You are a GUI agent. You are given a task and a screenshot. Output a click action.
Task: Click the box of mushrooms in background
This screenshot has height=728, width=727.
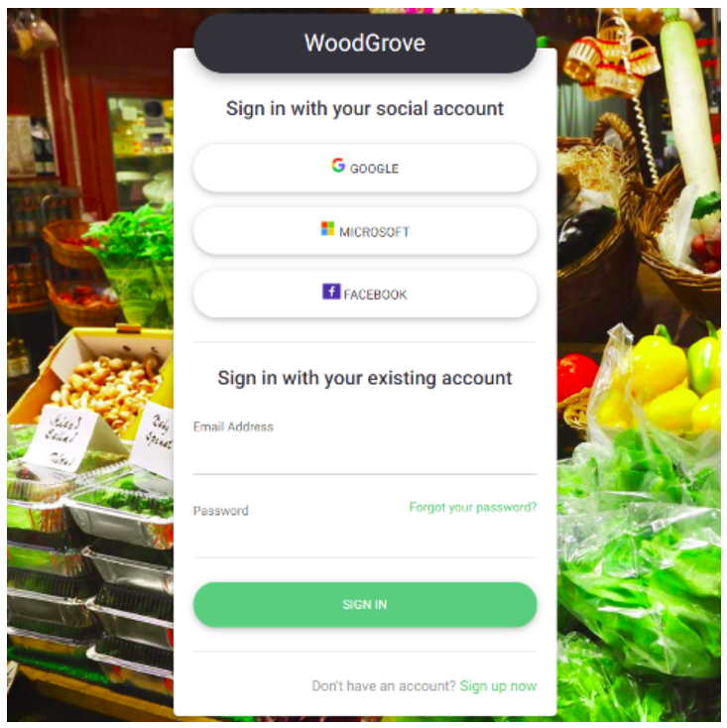[x=108, y=388]
